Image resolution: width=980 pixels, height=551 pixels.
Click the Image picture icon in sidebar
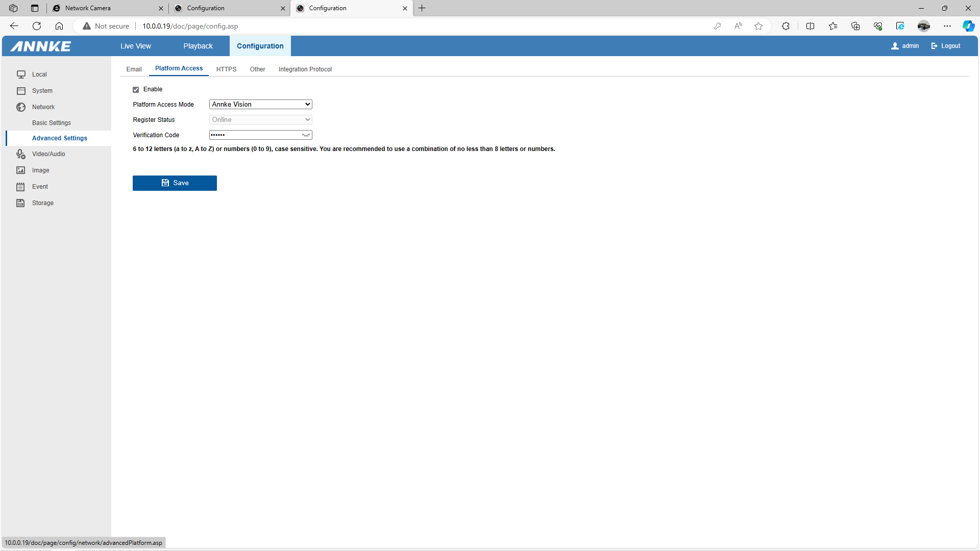[21, 170]
